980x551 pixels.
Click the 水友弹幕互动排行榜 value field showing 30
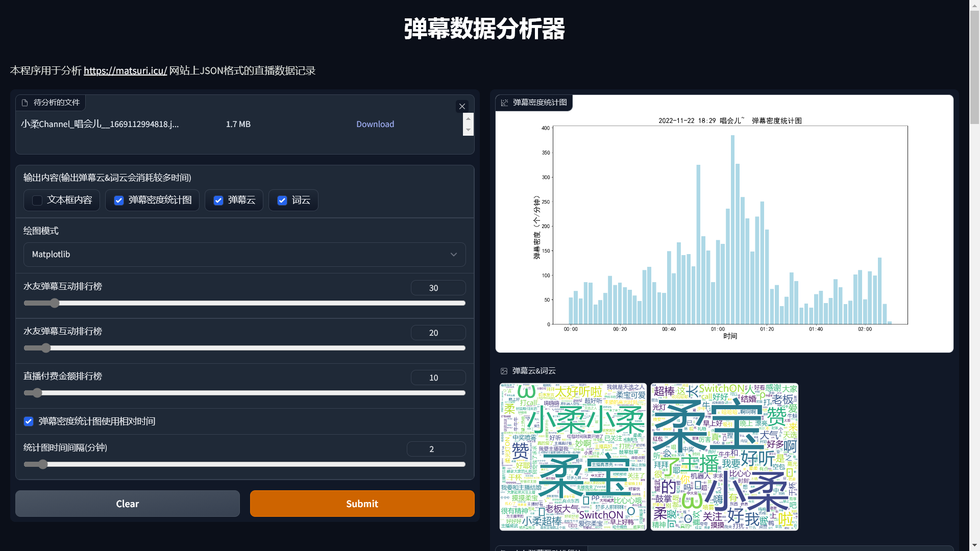pyautogui.click(x=438, y=287)
